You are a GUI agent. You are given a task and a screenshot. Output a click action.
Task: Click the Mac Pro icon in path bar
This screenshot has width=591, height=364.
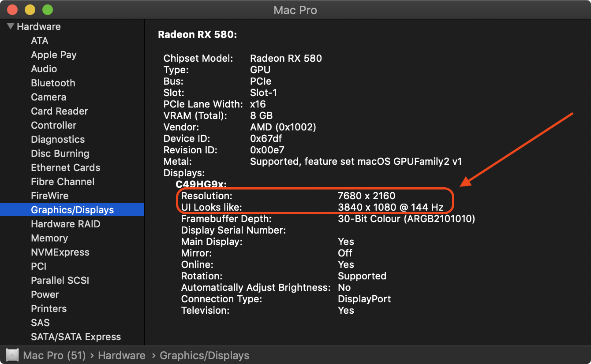pos(12,355)
